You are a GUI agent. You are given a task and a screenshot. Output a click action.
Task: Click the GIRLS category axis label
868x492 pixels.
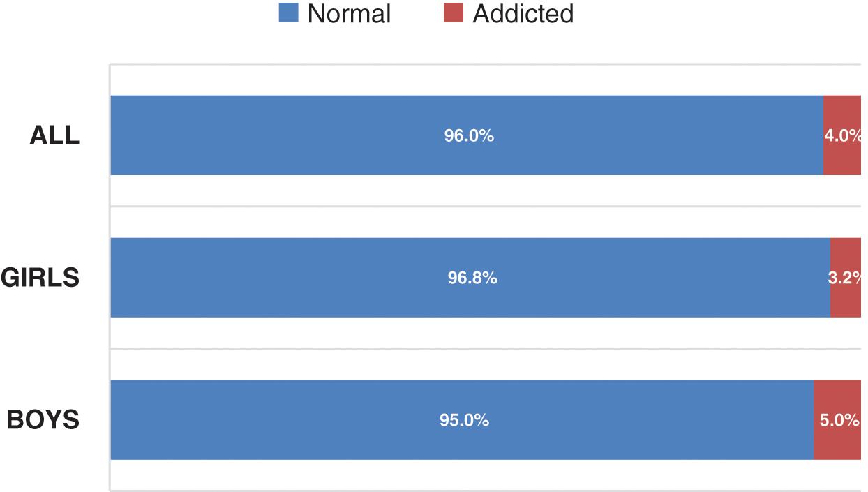40,278
